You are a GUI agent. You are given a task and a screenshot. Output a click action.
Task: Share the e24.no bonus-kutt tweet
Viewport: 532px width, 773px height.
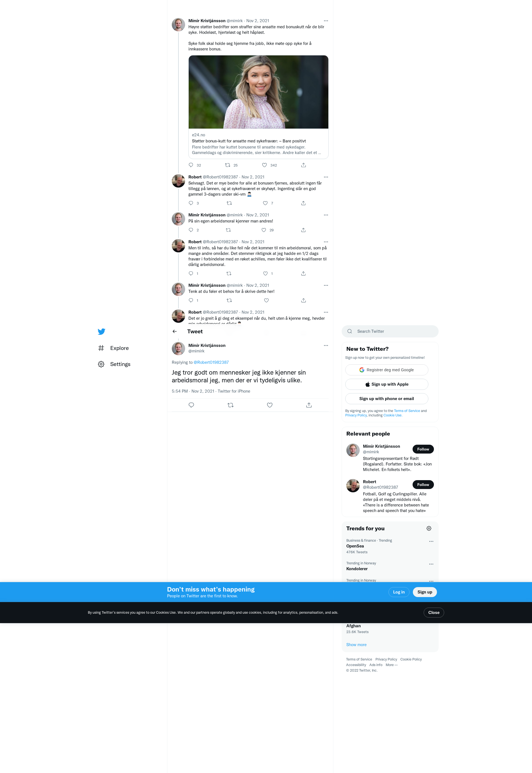303,165
